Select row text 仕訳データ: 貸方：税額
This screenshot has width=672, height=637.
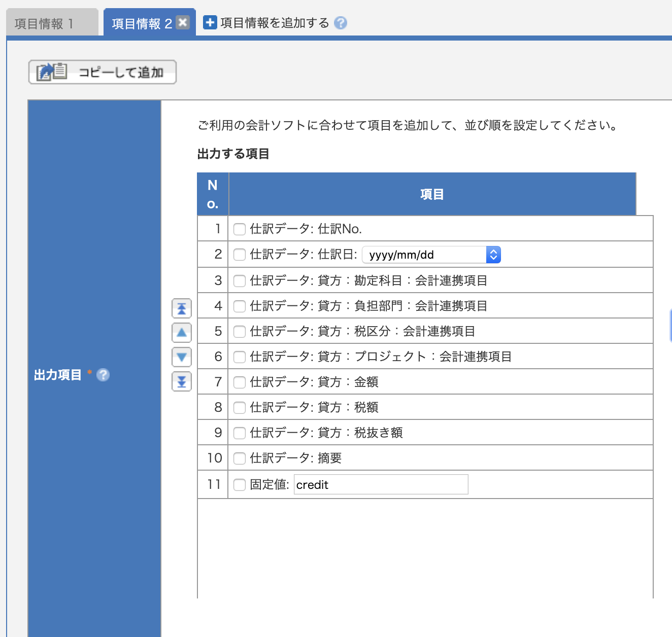coord(314,407)
